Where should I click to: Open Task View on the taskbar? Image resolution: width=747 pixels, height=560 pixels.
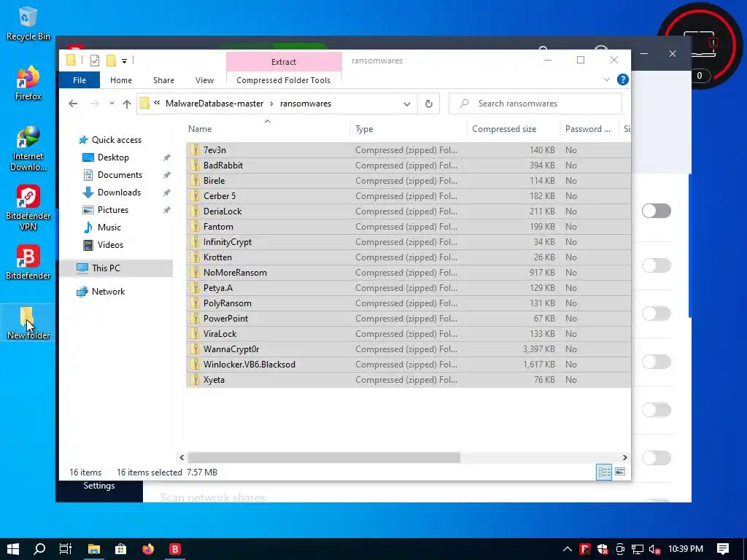(x=65, y=549)
